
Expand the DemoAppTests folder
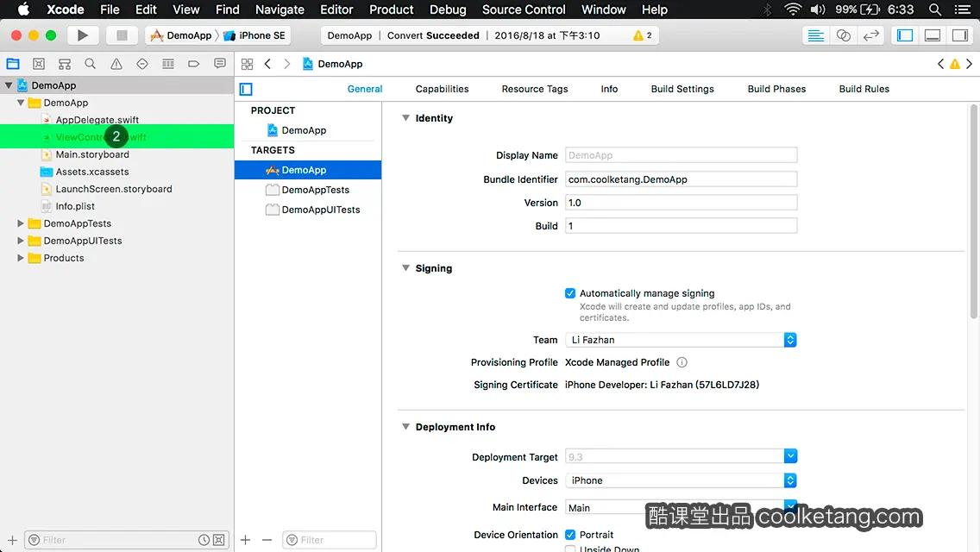[x=20, y=223]
